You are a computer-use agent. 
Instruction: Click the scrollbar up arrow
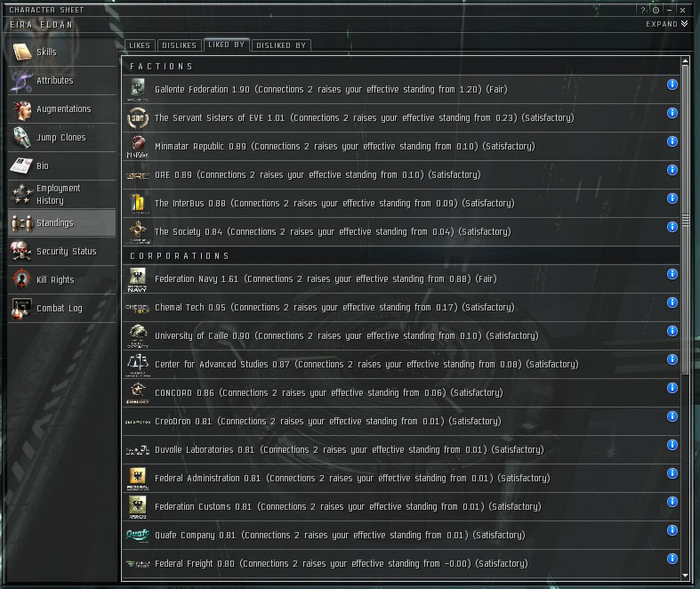[685, 61]
